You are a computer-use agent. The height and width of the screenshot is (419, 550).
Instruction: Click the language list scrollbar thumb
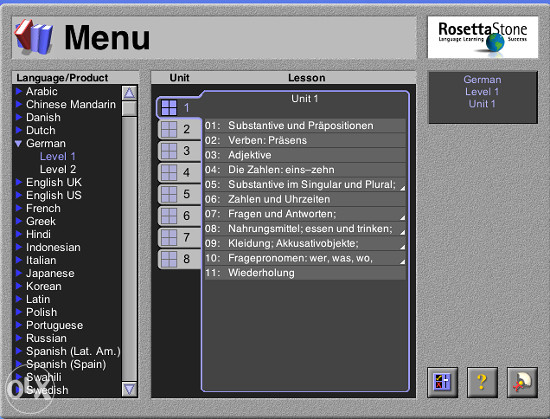(129, 108)
